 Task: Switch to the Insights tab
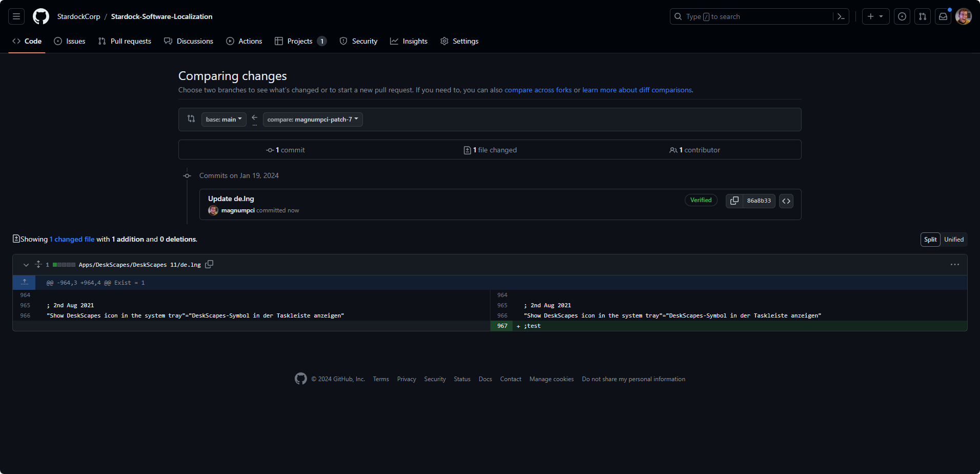409,41
